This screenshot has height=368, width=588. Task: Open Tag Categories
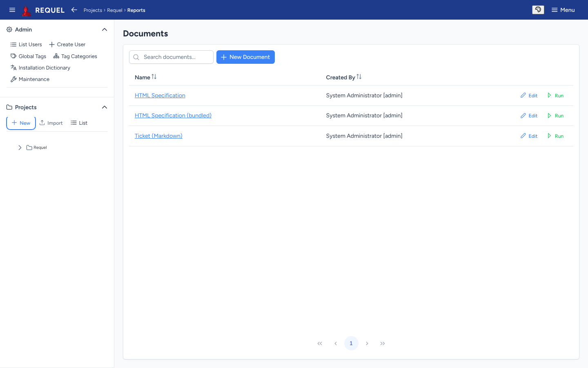(75, 56)
